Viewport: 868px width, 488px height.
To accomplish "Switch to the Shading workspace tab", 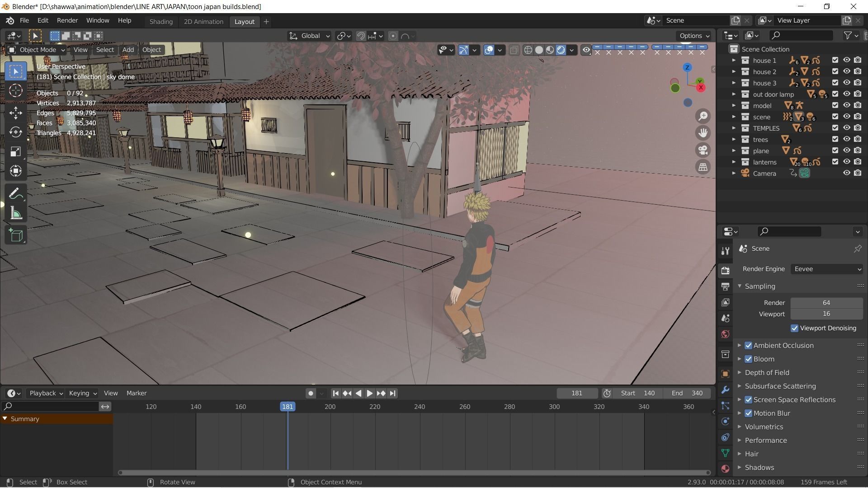I will pos(161,22).
